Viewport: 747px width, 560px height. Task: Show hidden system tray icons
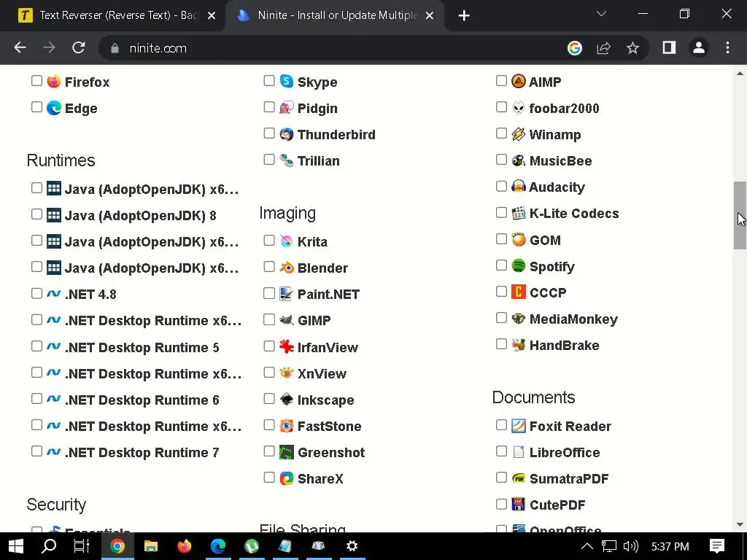point(587,546)
